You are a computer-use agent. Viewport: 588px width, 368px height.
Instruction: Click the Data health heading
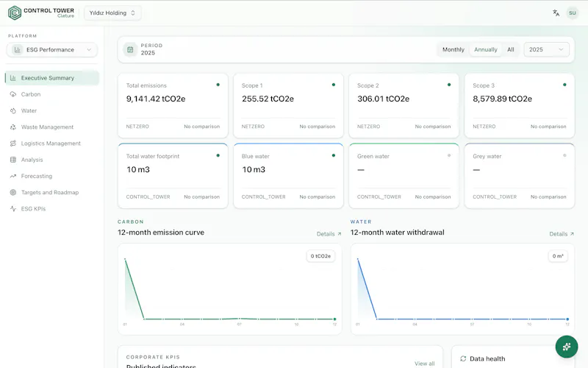point(487,358)
